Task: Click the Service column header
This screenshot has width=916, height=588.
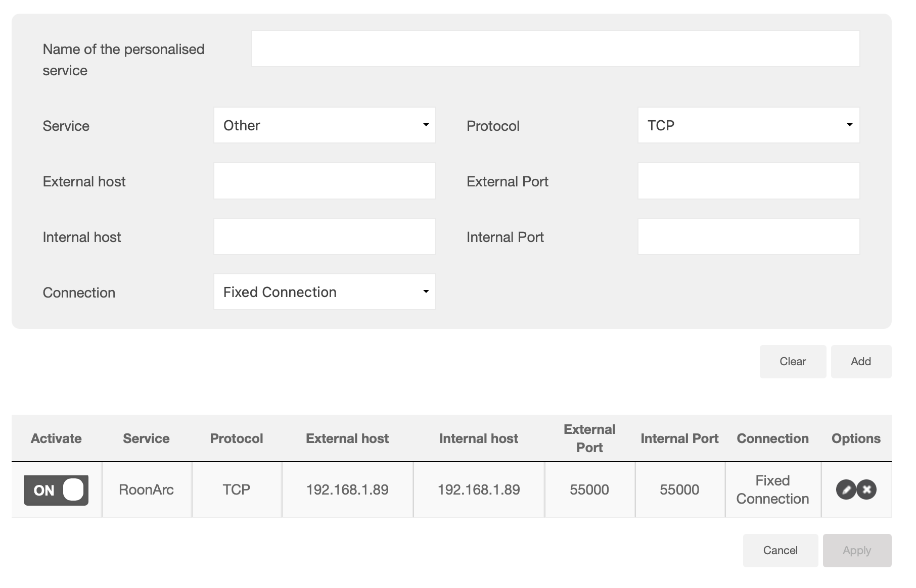Action: [x=146, y=438]
